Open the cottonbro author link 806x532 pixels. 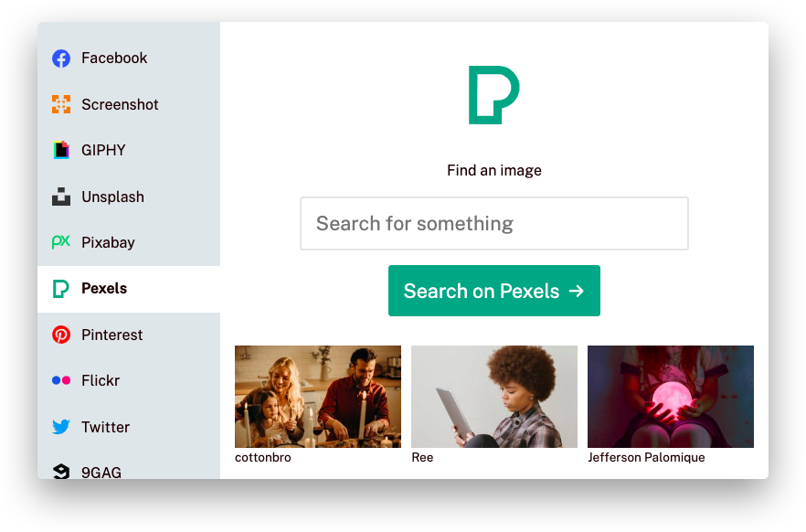coord(262,457)
